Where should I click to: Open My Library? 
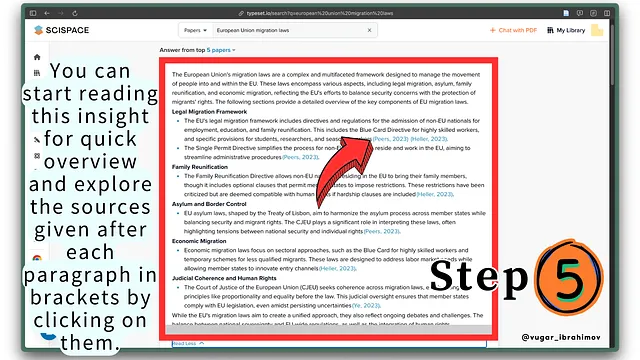click(x=566, y=30)
